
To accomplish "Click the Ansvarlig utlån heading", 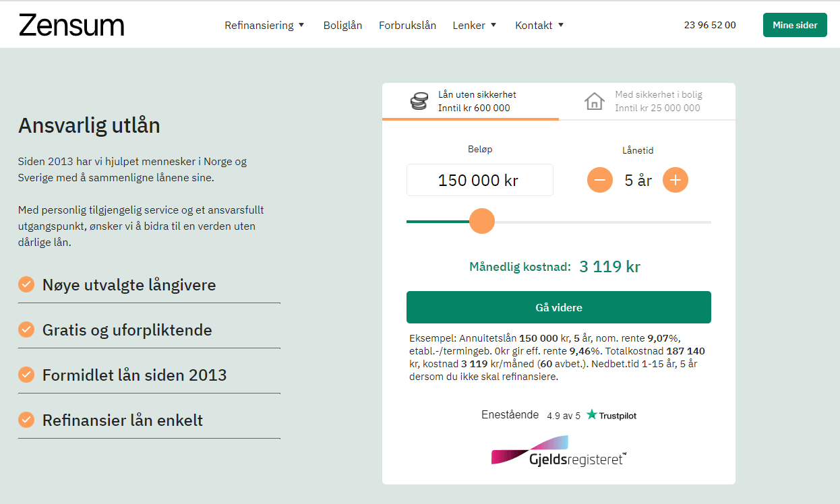I will click(x=89, y=125).
